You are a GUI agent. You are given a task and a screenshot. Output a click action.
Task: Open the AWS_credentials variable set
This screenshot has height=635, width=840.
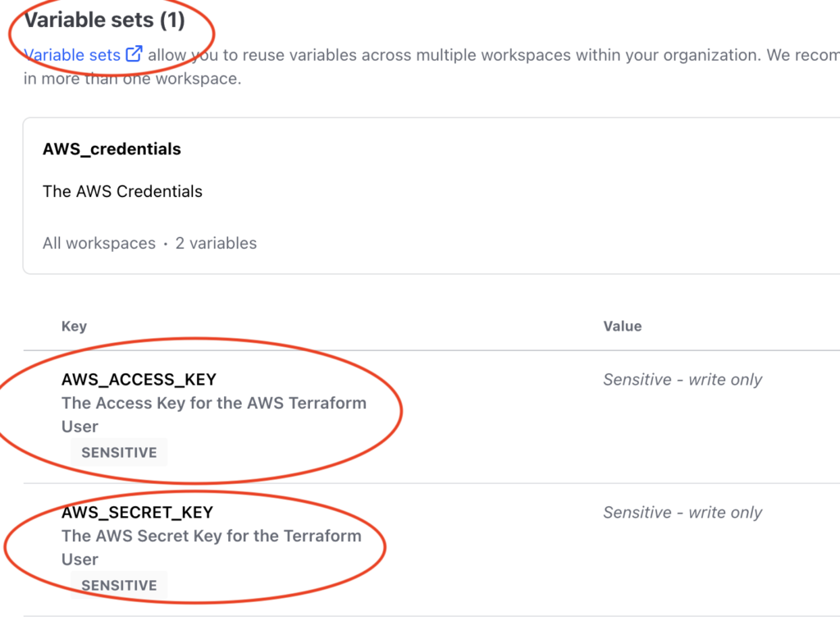pyautogui.click(x=112, y=148)
